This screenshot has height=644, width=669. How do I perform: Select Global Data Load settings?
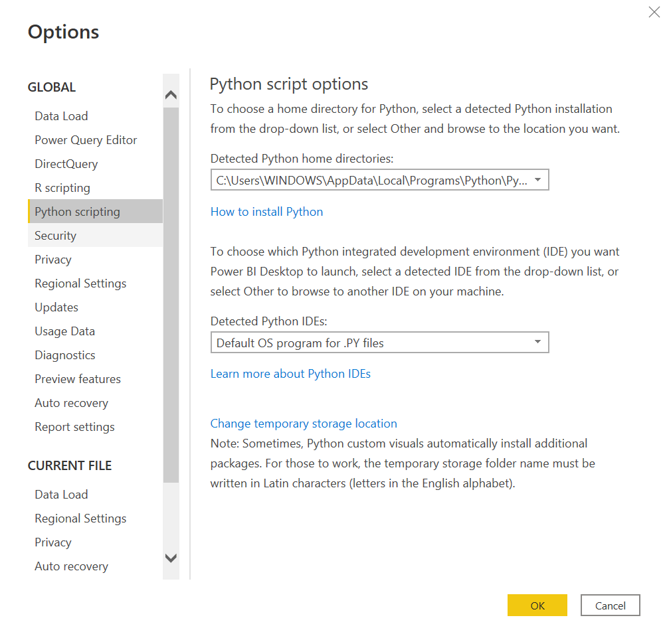(61, 116)
